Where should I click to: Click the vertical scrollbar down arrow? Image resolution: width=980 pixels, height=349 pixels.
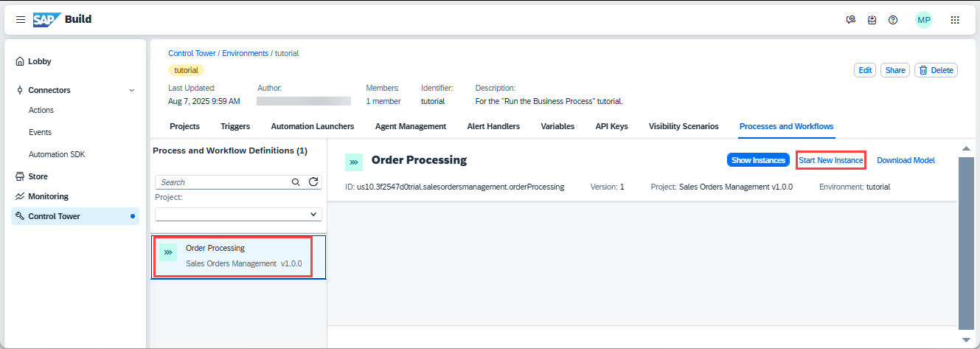click(967, 339)
